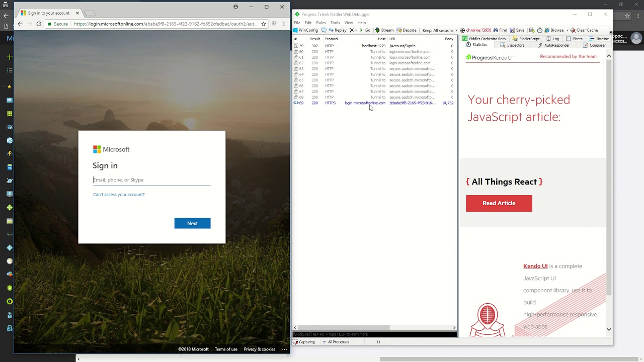This screenshot has width=644, height=362.
Task: Switch to the FiddlerScript tab
Action: click(x=526, y=39)
